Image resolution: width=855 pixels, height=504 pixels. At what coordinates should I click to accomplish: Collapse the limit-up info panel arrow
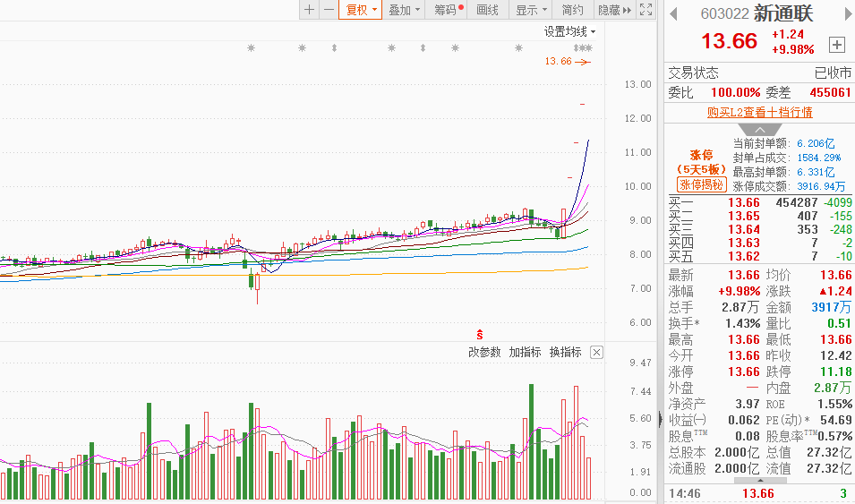759,130
